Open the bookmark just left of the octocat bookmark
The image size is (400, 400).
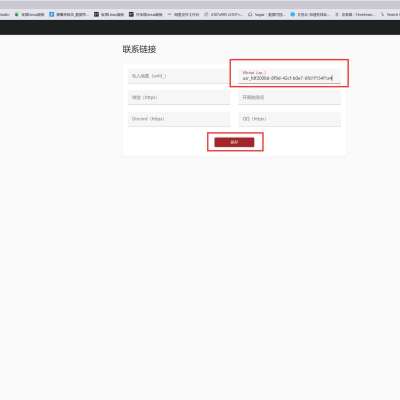coord(223,14)
